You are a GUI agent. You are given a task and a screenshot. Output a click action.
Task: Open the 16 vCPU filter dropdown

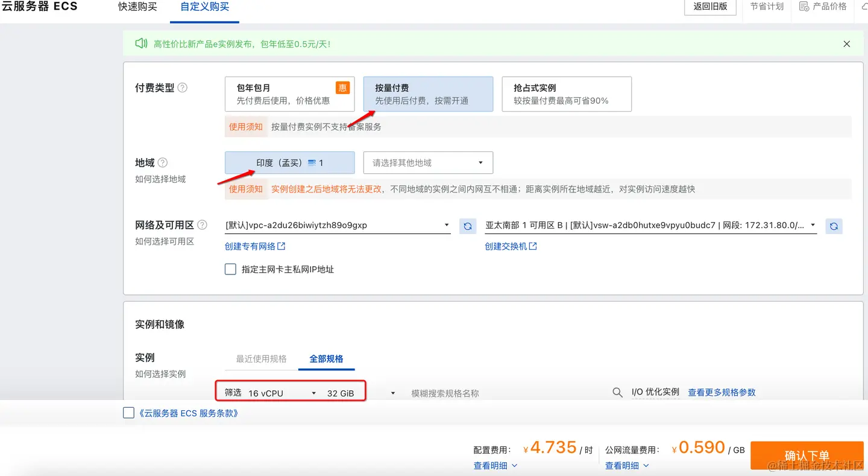[281, 393]
